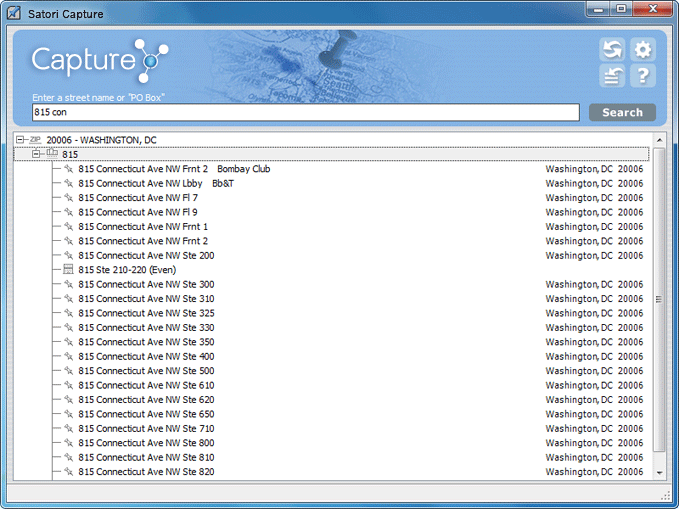Collapse the 20006 - WASHINGTON, DC node

pyautogui.click(x=19, y=139)
